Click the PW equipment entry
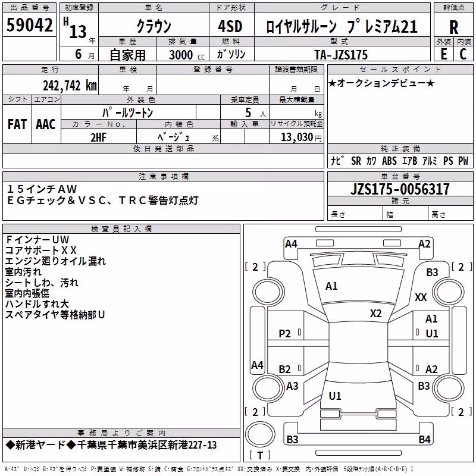476x476 pixels. click(x=464, y=161)
